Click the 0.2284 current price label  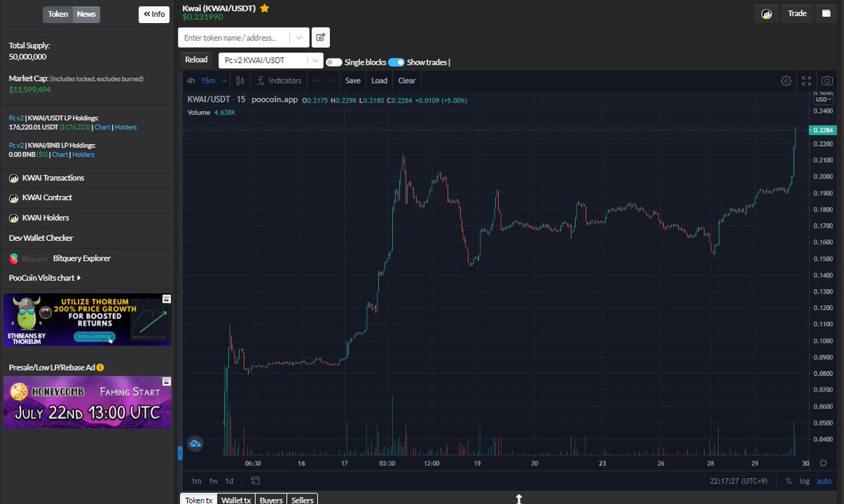[821, 130]
